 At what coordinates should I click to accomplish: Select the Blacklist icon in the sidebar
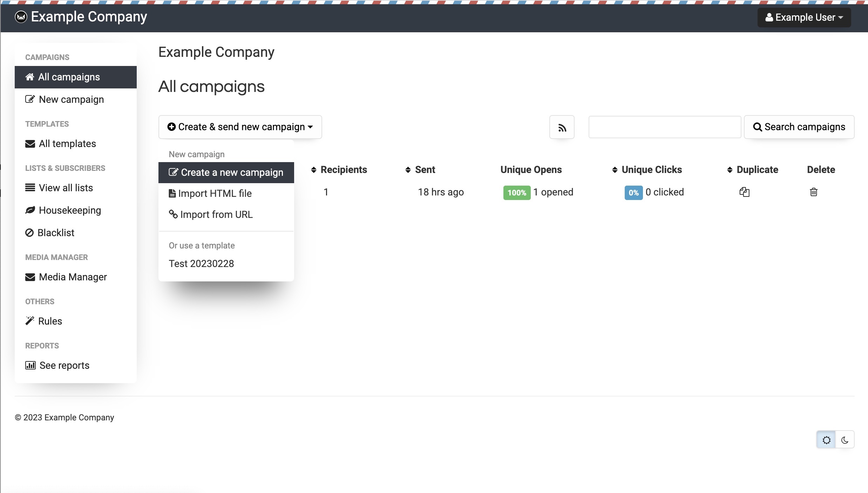tap(30, 233)
